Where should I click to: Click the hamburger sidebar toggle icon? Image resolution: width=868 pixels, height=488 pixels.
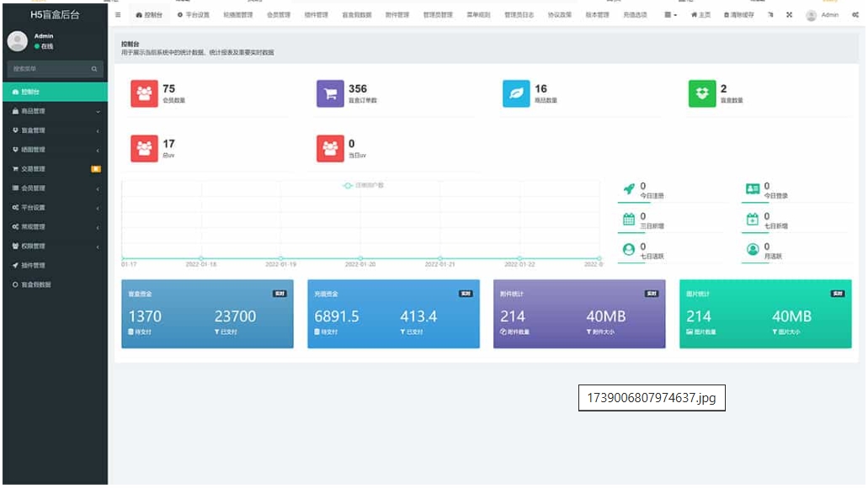click(118, 15)
